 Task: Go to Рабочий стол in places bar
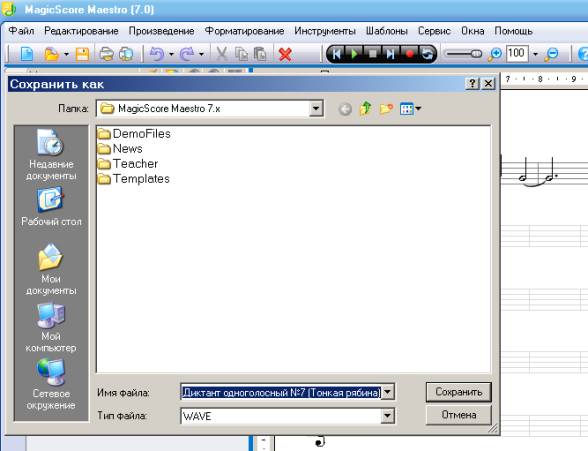(x=51, y=207)
